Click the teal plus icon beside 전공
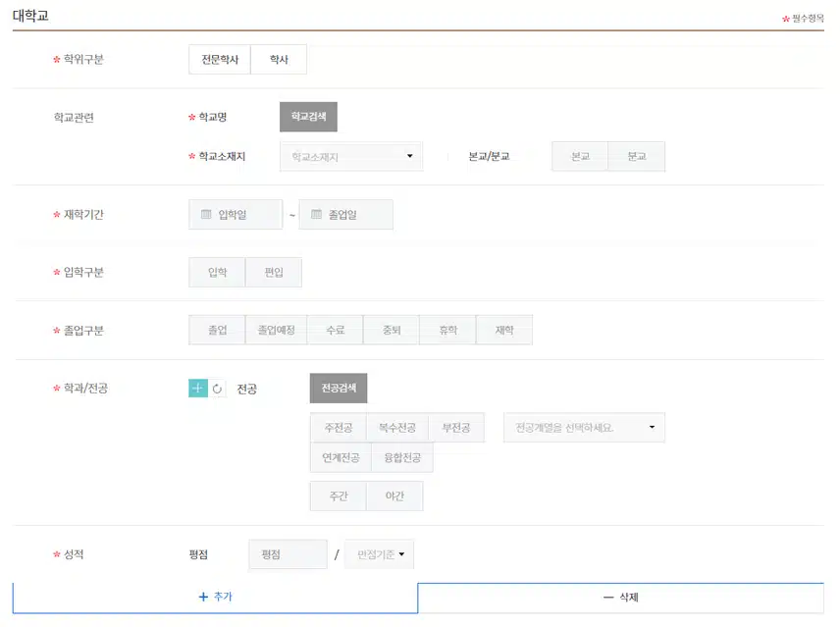 click(x=197, y=389)
